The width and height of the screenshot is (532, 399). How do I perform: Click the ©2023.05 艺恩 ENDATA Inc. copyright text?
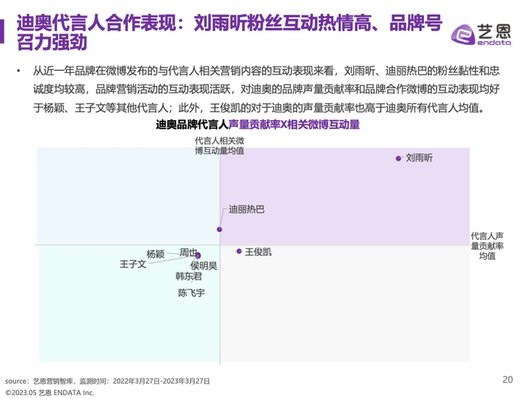click(49, 393)
